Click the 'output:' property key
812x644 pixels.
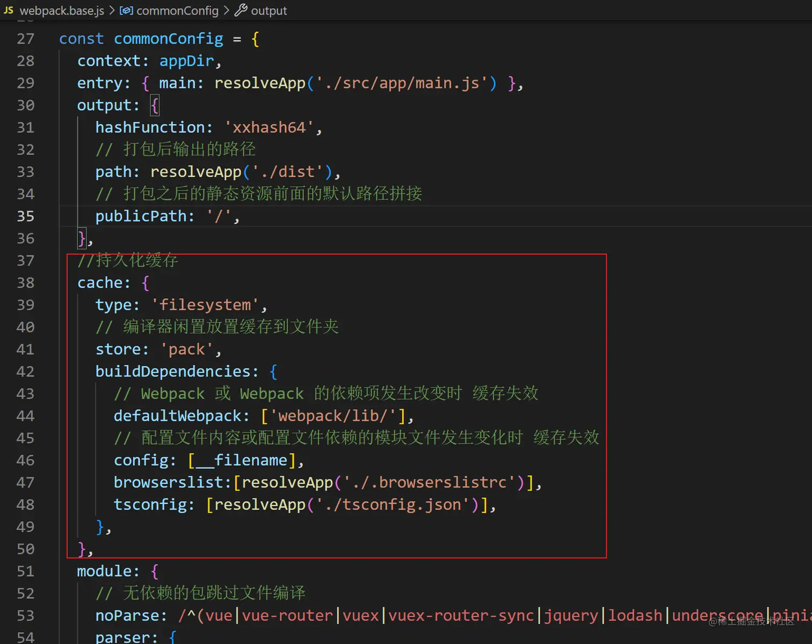click(x=108, y=105)
